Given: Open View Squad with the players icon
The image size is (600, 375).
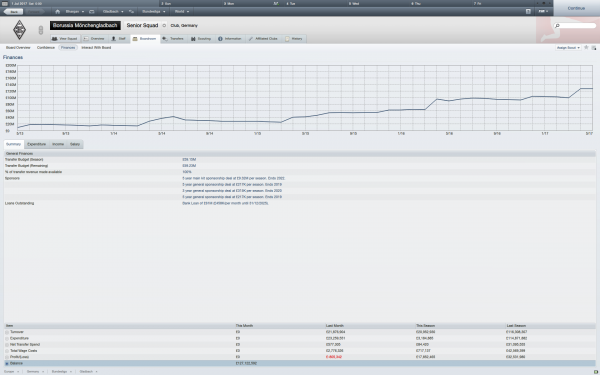Looking at the screenshot, I should [x=65, y=39].
